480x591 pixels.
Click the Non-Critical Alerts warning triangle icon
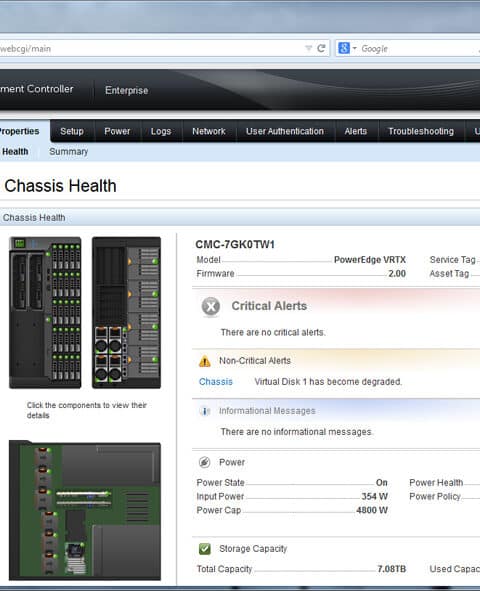pyautogui.click(x=205, y=361)
